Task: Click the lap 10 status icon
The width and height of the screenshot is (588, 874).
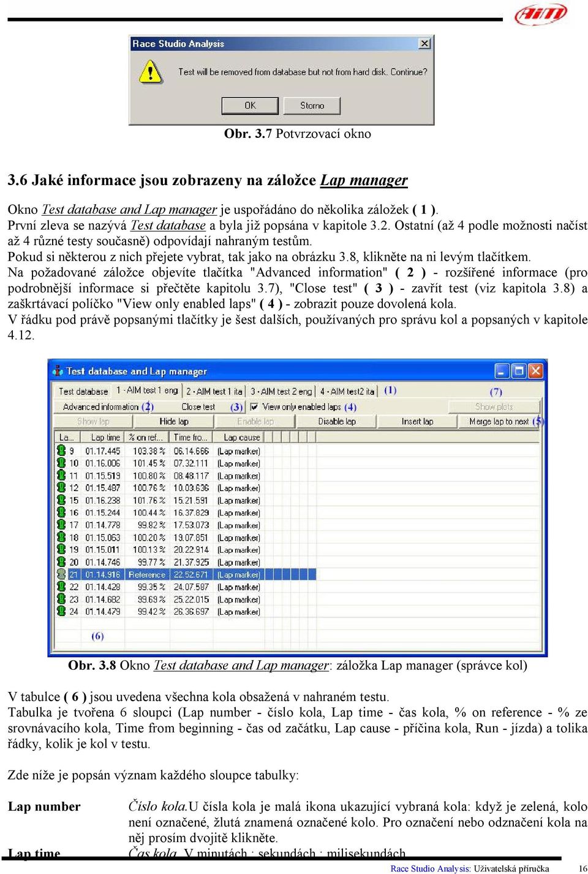Action: 61,463
